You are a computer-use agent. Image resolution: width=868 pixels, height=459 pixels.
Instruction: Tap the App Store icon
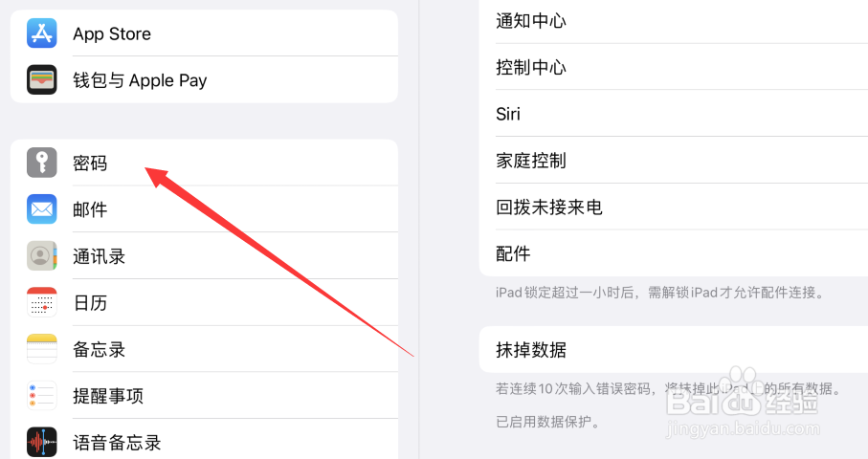41,33
